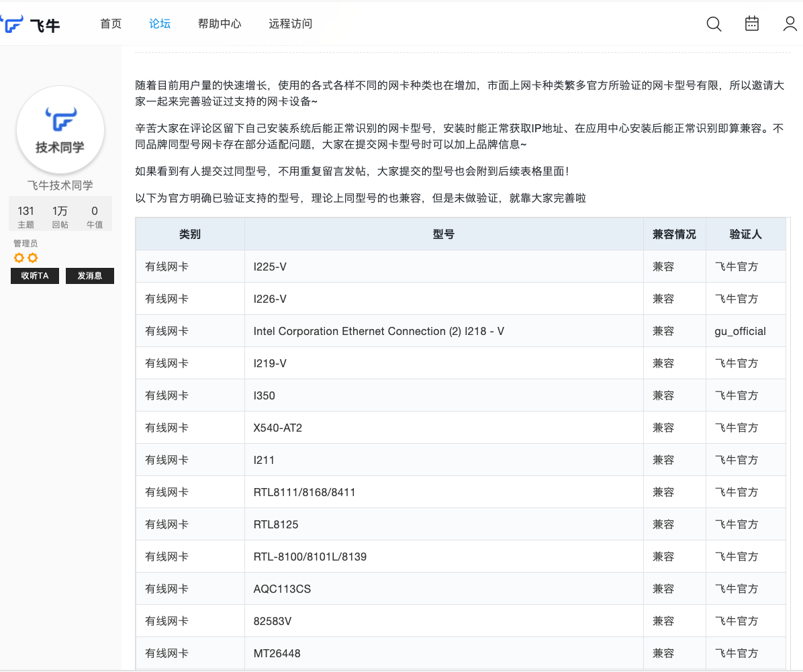Go to 首页 in navigation
The height and width of the screenshot is (672, 803).
(x=111, y=23)
